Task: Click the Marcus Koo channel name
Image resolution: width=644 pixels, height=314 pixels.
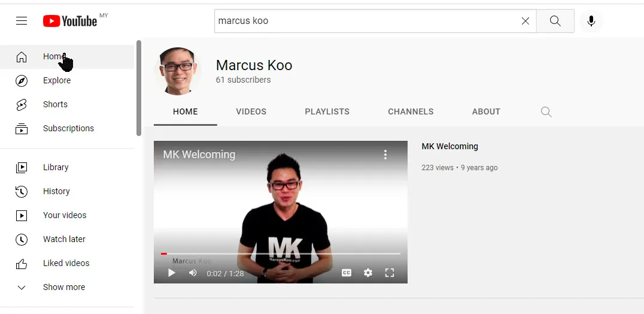Action: tap(254, 65)
